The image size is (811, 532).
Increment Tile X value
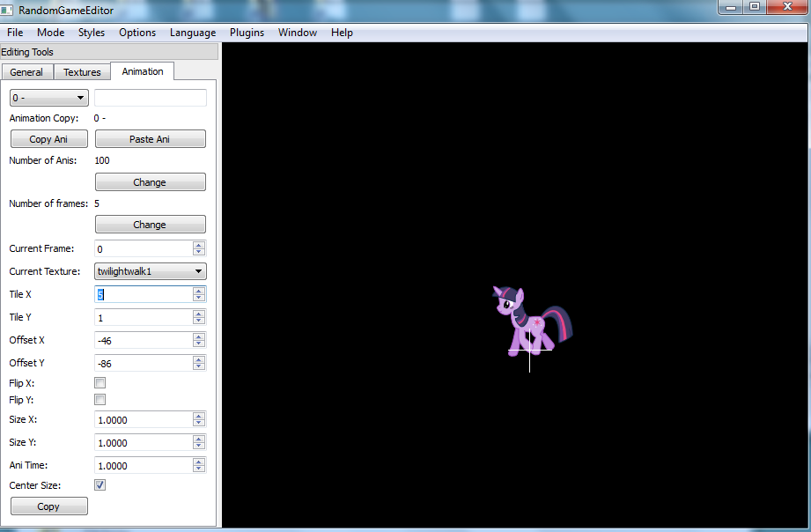[x=199, y=291]
